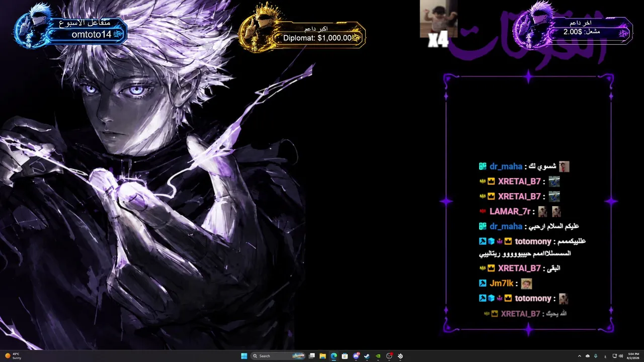Open Task View from the taskbar
Screen dimensions: 644x362
pos(312,356)
